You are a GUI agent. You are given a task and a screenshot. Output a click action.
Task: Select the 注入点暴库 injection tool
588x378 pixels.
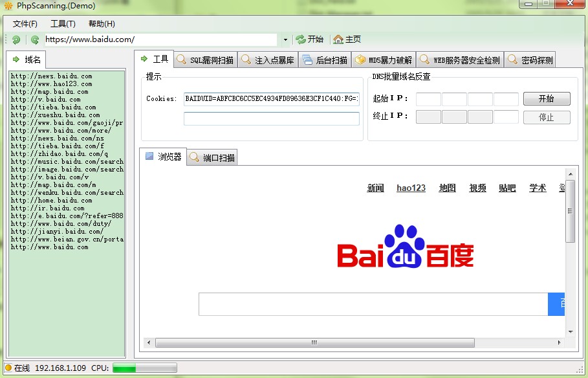(268, 59)
